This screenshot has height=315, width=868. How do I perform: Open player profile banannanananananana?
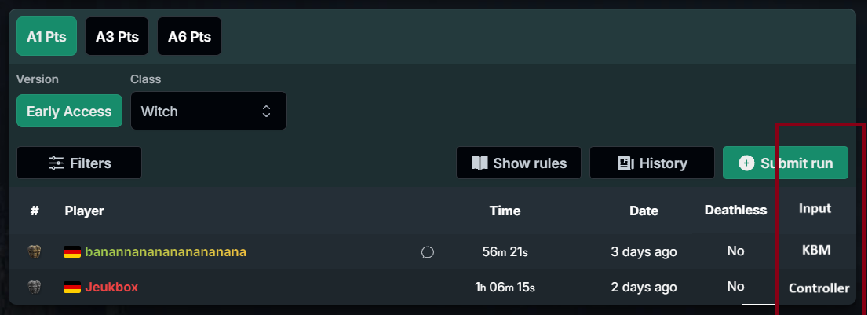click(x=166, y=252)
